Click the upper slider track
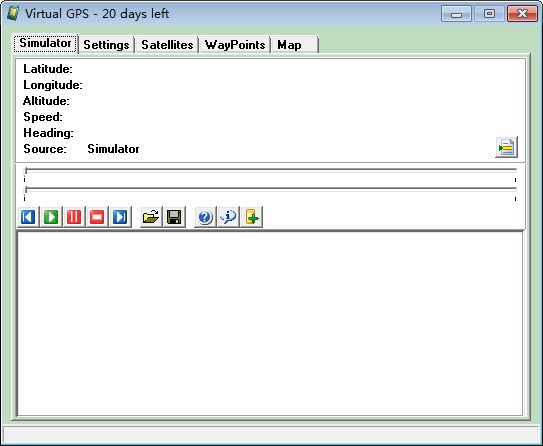The height and width of the screenshot is (446, 543). pos(270,170)
